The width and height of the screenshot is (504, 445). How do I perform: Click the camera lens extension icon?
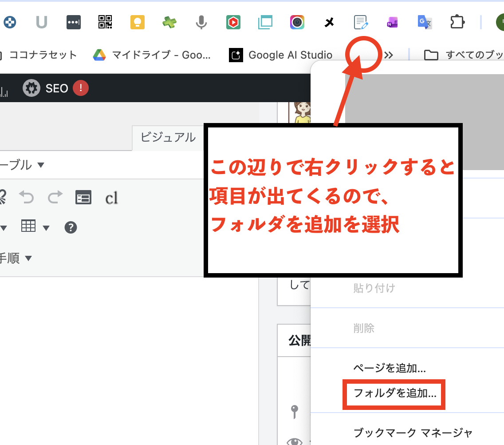click(x=297, y=22)
